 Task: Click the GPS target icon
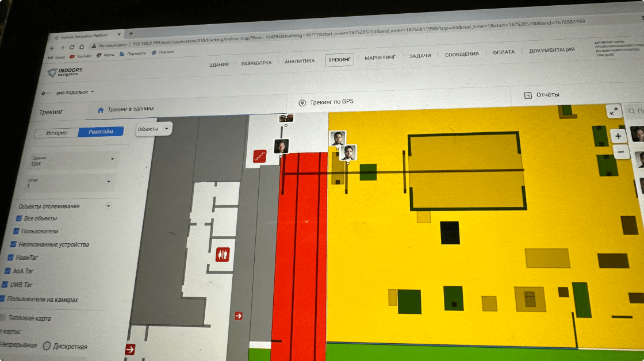pyautogui.click(x=302, y=103)
